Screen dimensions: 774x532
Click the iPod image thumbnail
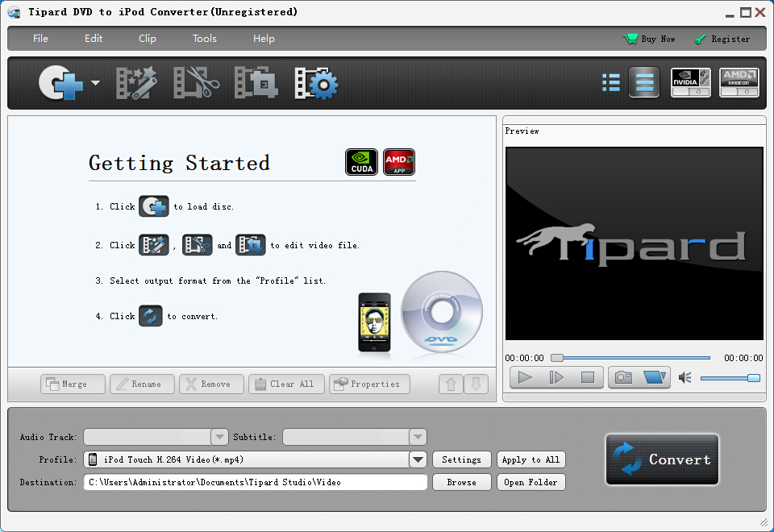(374, 322)
